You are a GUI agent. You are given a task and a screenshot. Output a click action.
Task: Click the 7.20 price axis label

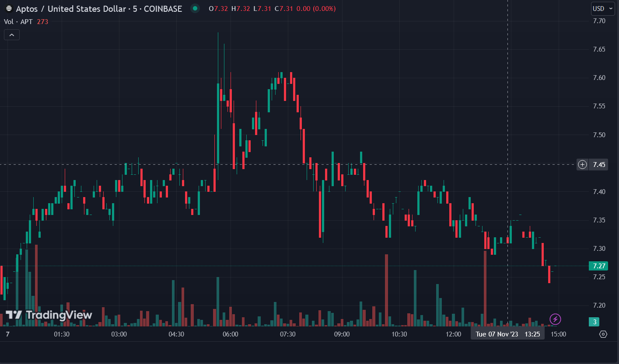click(x=599, y=305)
